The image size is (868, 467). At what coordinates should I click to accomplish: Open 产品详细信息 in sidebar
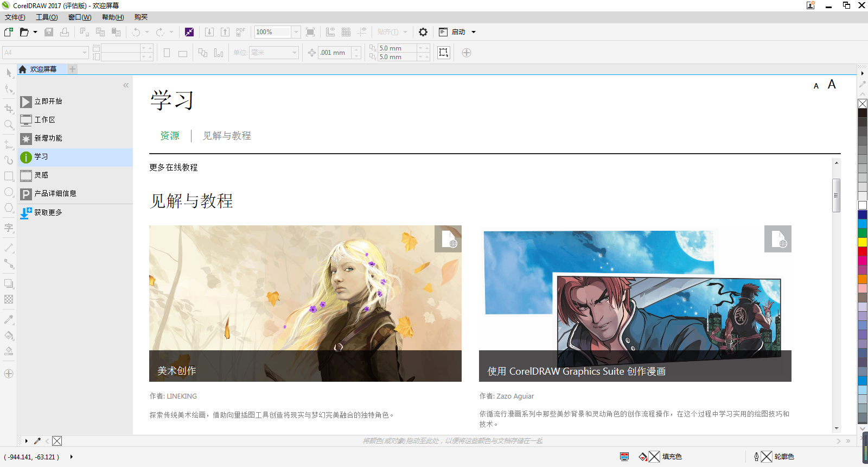tap(75, 194)
